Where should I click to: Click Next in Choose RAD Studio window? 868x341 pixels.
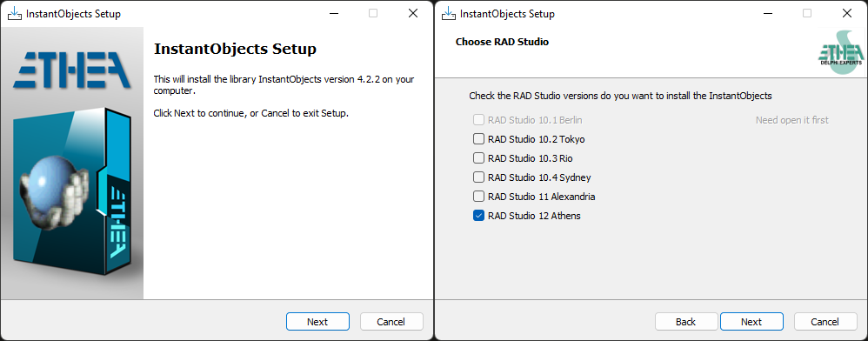751,322
